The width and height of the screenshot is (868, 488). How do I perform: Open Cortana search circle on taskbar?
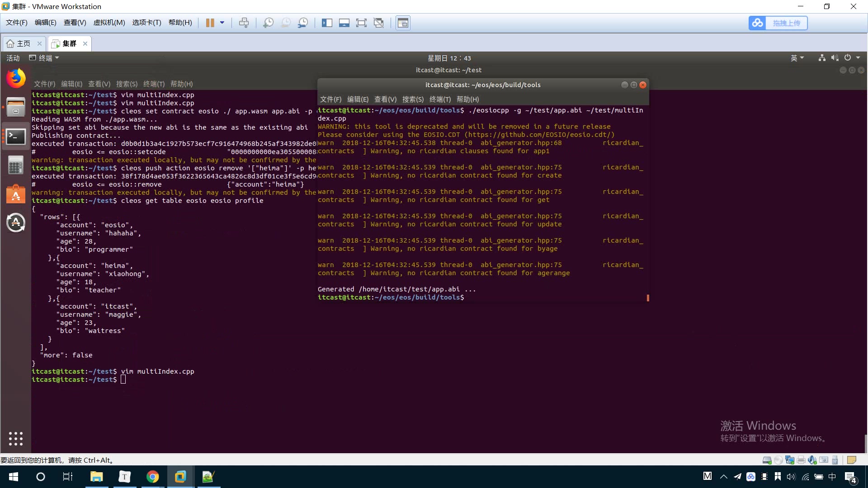click(41, 477)
